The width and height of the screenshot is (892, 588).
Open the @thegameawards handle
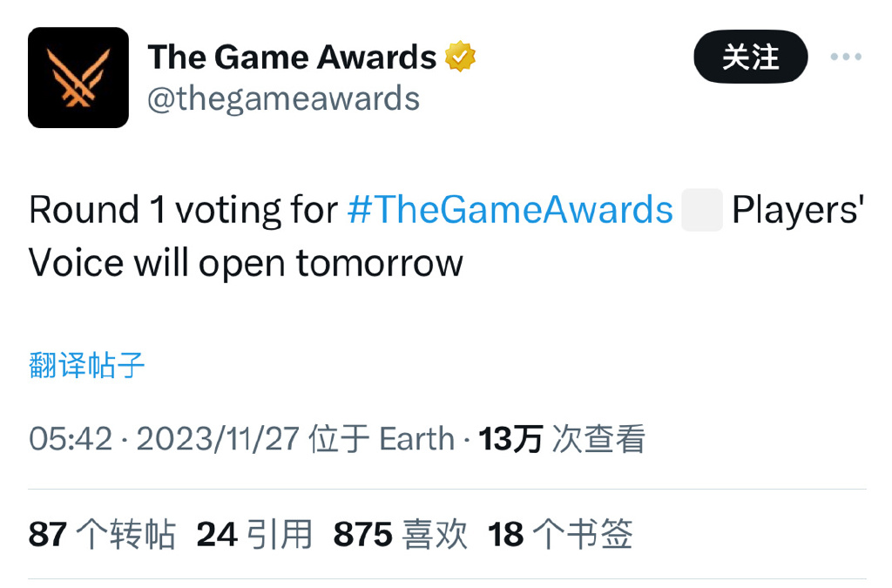point(283,98)
